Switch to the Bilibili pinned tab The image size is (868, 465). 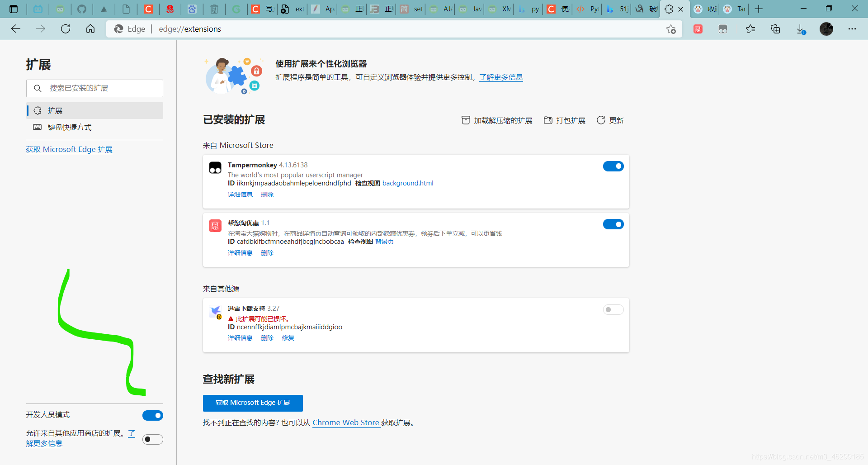coord(38,9)
